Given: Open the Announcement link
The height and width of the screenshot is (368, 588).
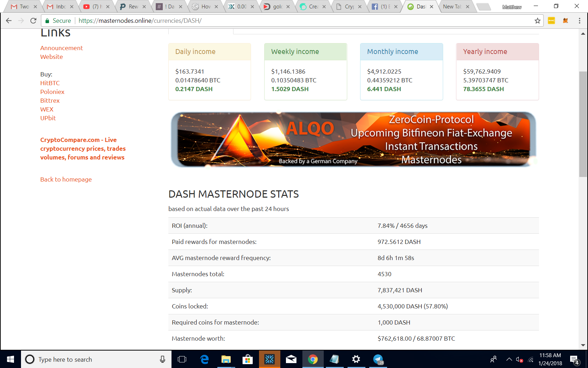Looking at the screenshot, I should pyautogui.click(x=62, y=48).
